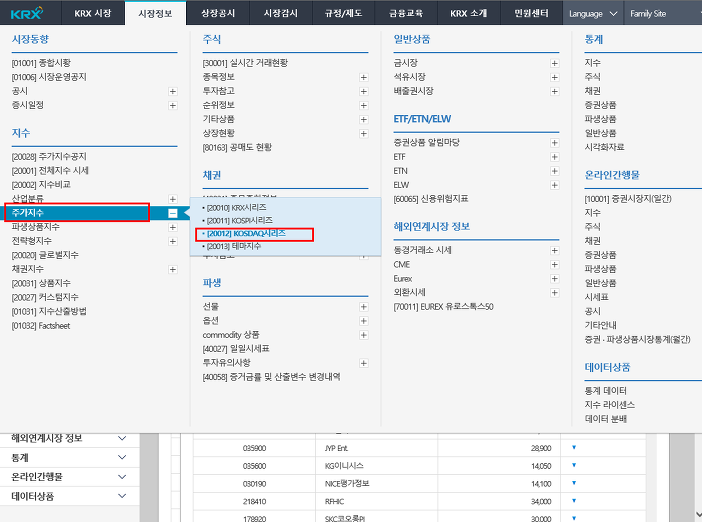Expand 석유시장 plus icon
The image size is (702, 522).
pos(554,77)
